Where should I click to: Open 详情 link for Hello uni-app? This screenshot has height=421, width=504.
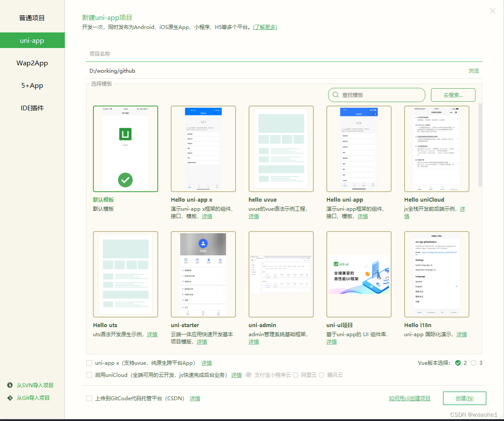(363, 216)
